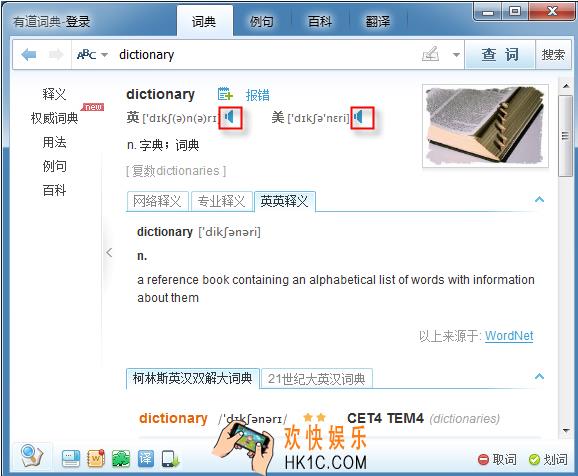Open the 网络释义 tab
This screenshot has height=476, width=578.
157,201
